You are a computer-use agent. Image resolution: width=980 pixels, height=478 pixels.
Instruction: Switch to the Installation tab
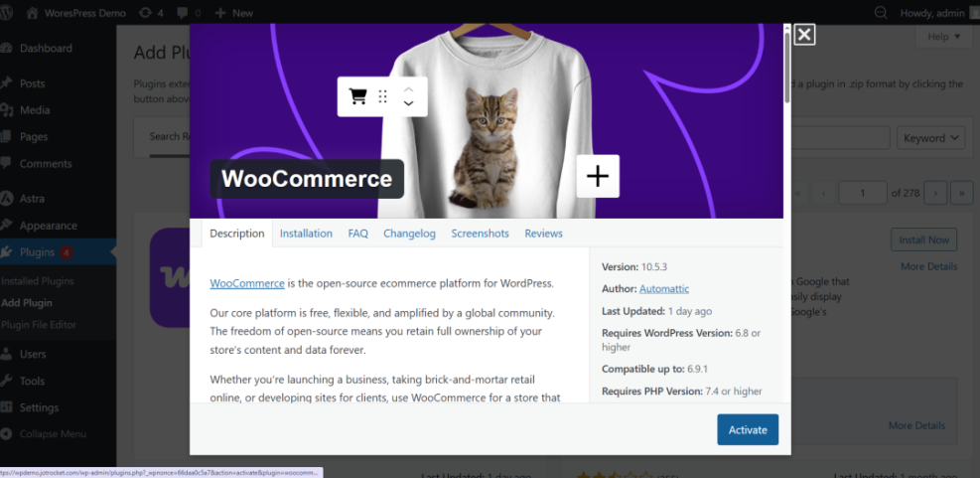click(x=306, y=234)
